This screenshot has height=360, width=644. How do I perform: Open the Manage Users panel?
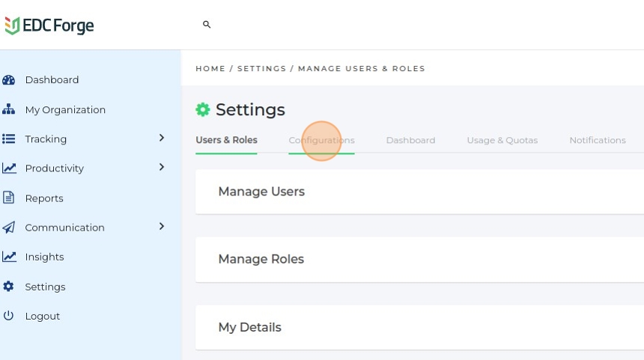(x=261, y=192)
